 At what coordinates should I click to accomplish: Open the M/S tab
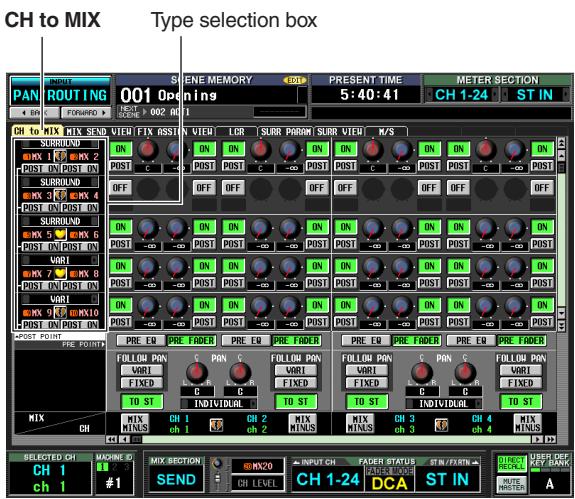click(x=386, y=132)
